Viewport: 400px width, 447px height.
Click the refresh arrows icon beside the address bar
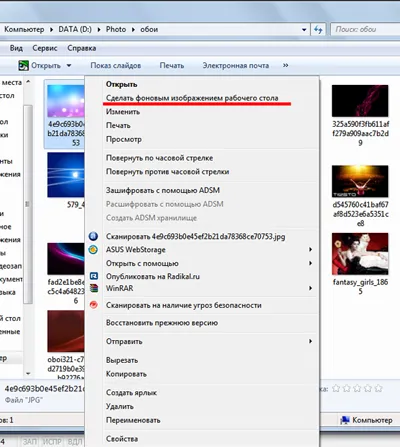[318, 30]
